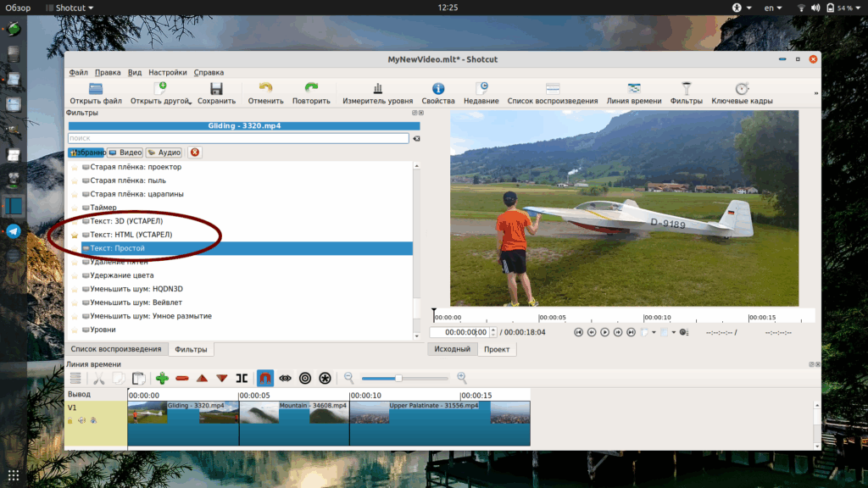
Task: Select the Аудио filters button
Action: coord(164,152)
